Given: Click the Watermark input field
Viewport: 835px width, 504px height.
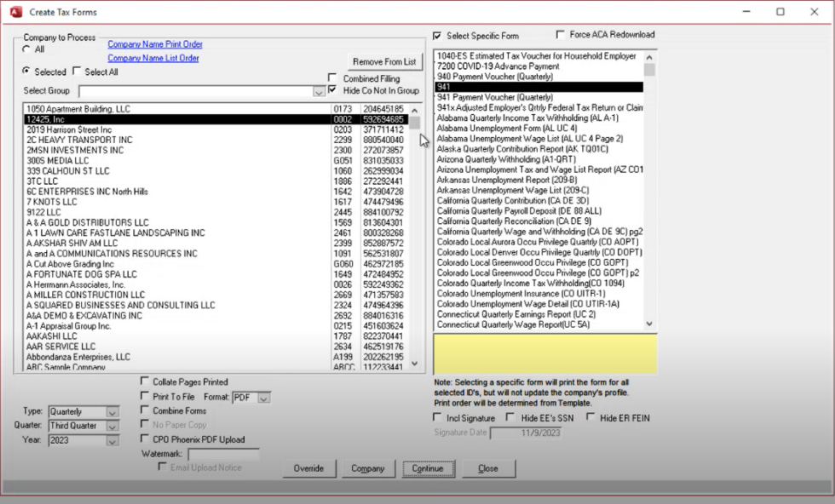Looking at the screenshot, I should 223,455.
